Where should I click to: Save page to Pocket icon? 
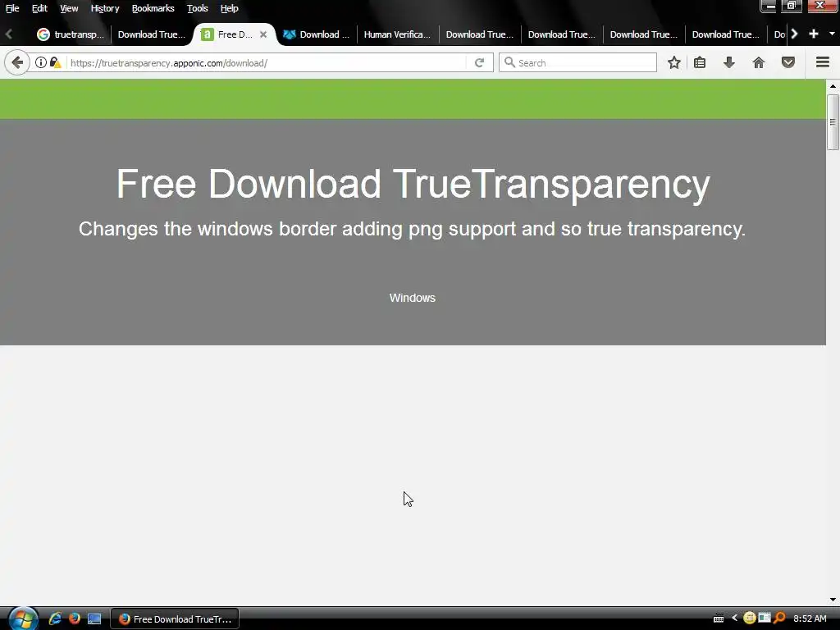(788, 62)
